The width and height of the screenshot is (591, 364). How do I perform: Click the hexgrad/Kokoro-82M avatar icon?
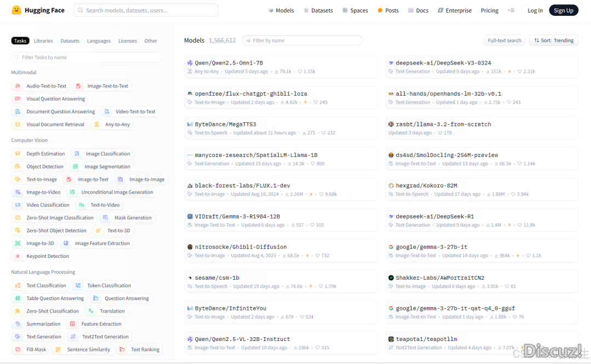coord(391,186)
